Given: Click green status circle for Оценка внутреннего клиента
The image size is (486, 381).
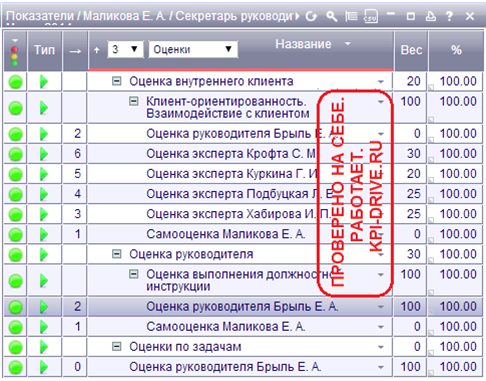Looking at the screenshot, I should pyautogui.click(x=15, y=82).
